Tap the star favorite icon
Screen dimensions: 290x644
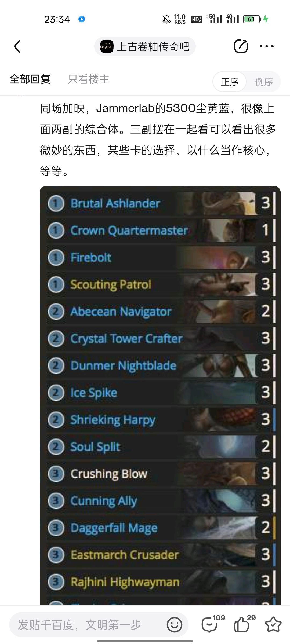pyautogui.click(x=273, y=624)
